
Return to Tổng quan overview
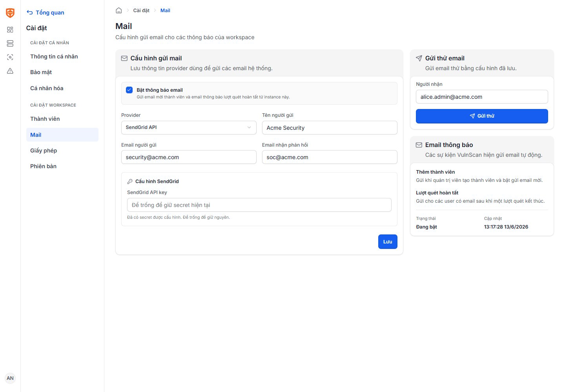coord(50,13)
